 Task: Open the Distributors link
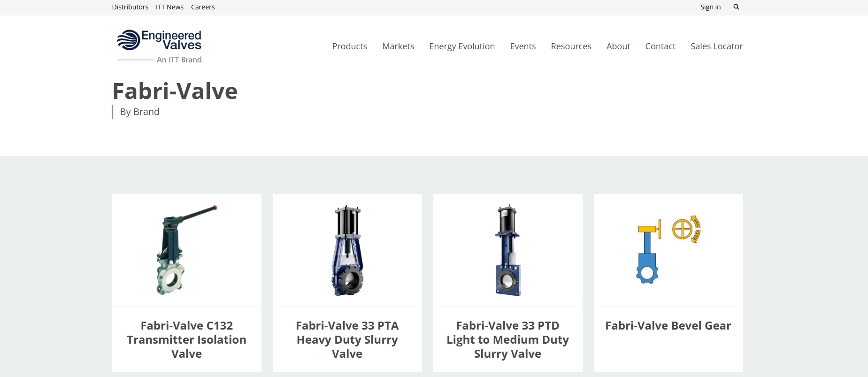coord(130,7)
